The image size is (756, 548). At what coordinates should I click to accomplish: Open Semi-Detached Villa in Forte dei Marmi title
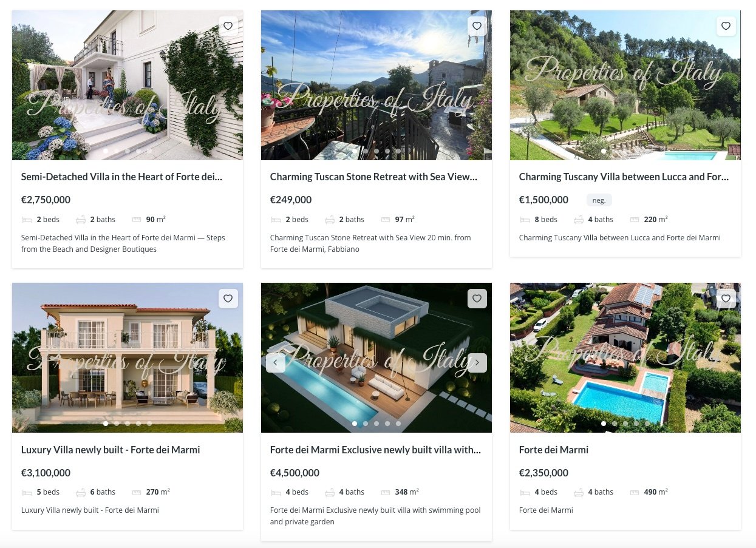click(x=121, y=177)
